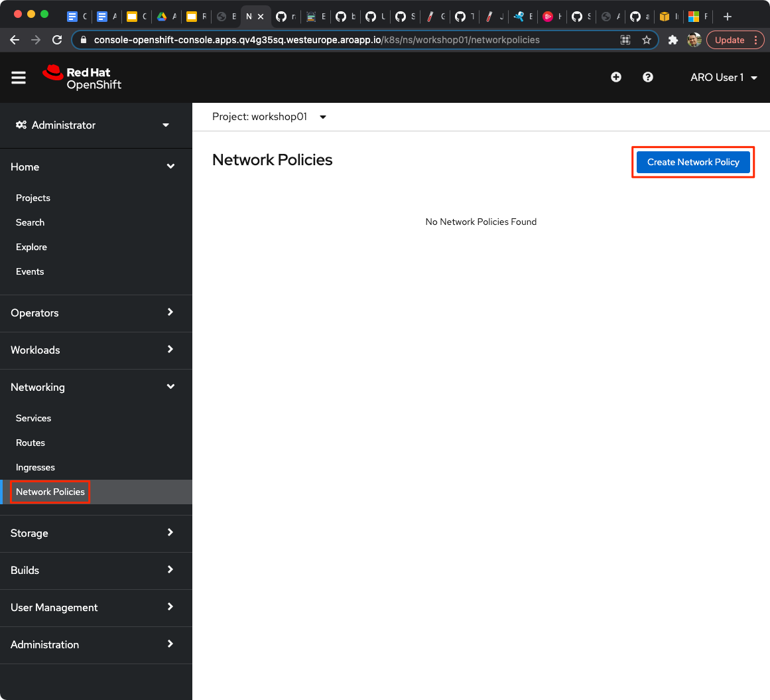Click the browser back arrow
The image size is (770, 700).
(14, 40)
